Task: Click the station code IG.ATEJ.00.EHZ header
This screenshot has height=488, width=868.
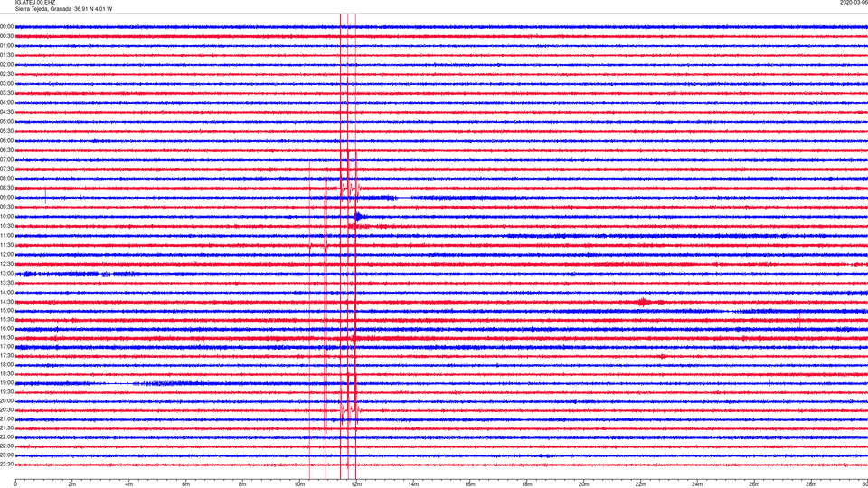Action: (x=35, y=3)
